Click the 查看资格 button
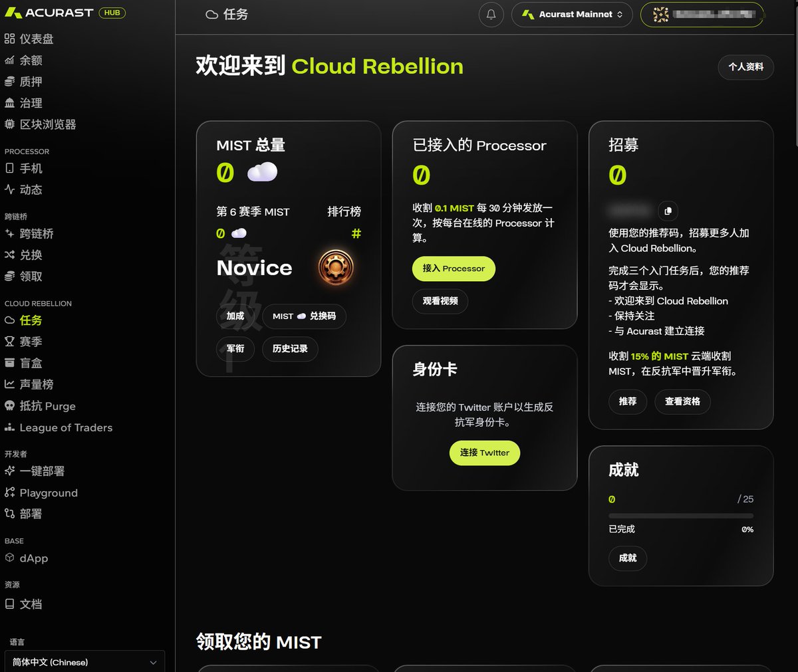This screenshot has width=798, height=672. (x=682, y=401)
